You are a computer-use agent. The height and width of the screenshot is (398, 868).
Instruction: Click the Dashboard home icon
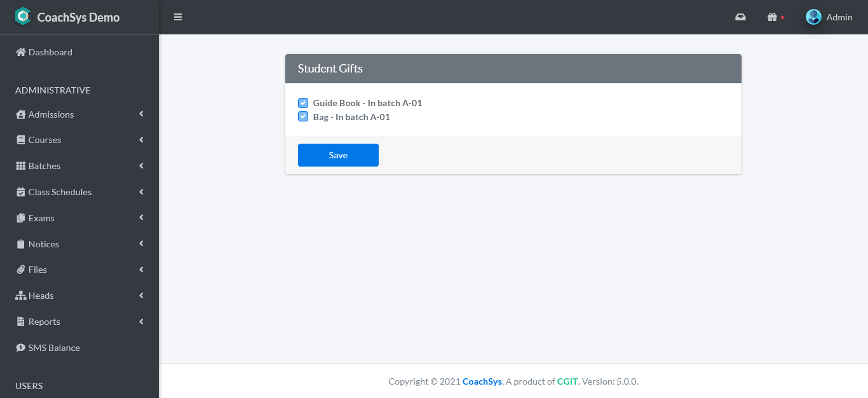21,52
